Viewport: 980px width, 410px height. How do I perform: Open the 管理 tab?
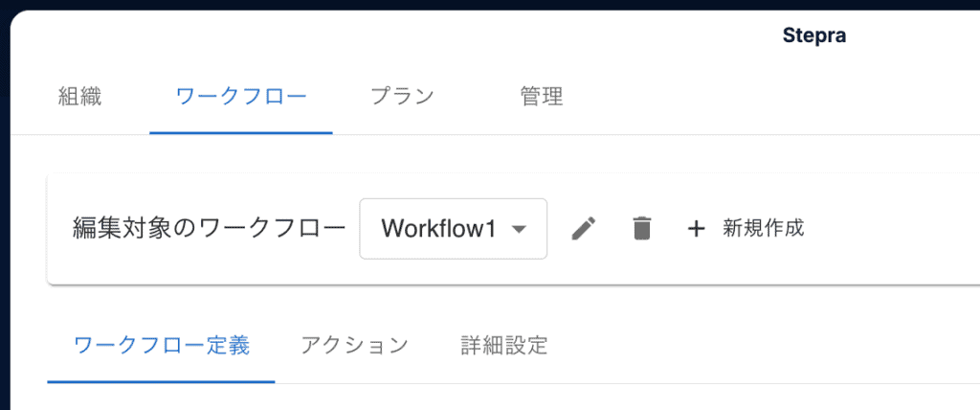click(542, 97)
